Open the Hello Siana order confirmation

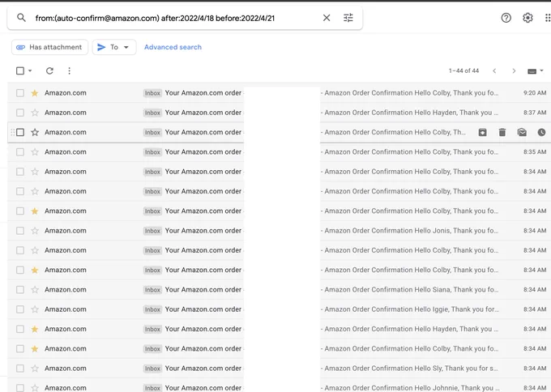(280, 290)
